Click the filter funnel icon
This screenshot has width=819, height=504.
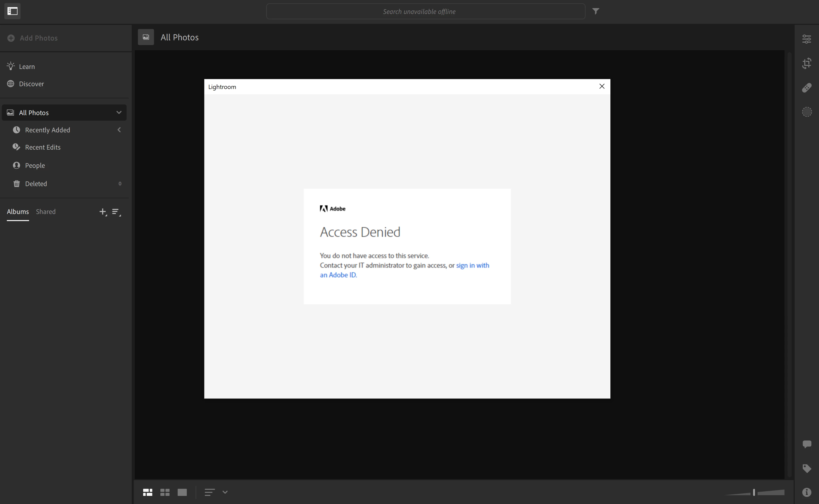(x=595, y=11)
